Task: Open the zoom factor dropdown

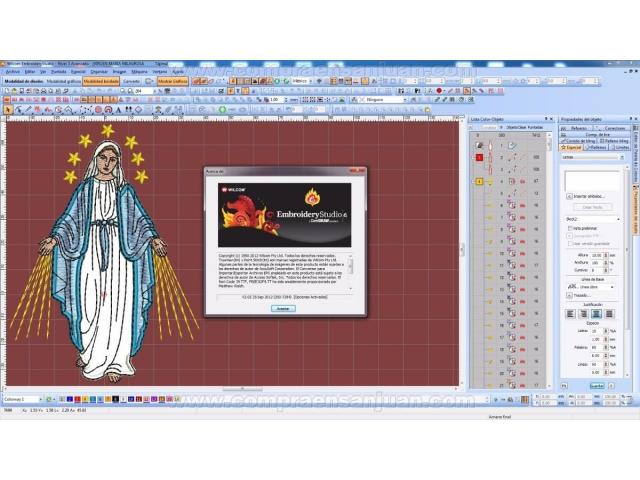Action: click(x=155, y=91)
